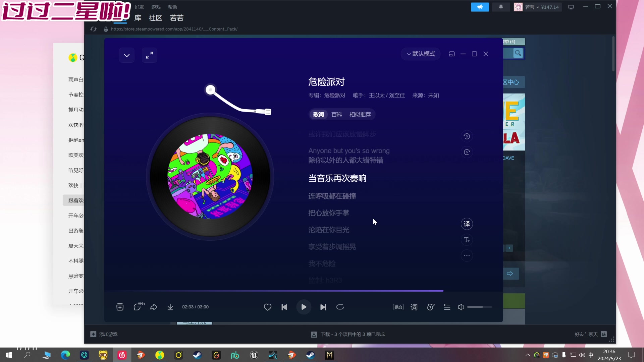The image size is (644, 362).
Task: Add the song to a playlist
Action: [x=120, y=307]
